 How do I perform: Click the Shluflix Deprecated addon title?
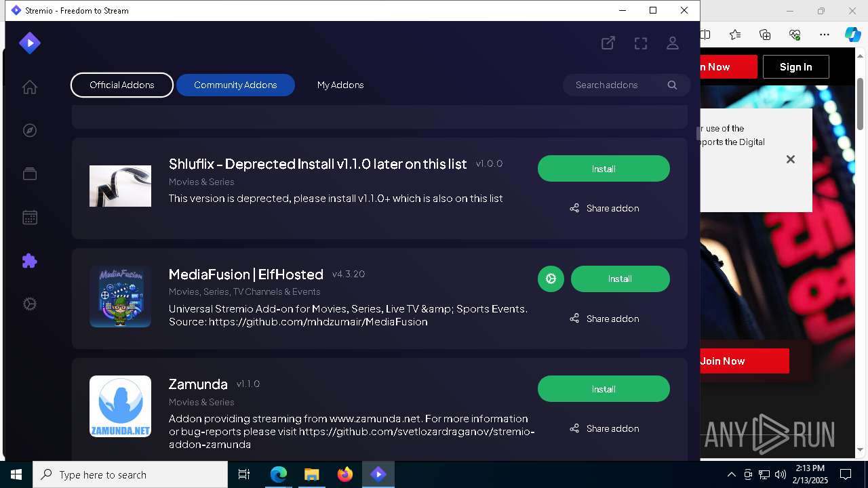coord(317,164)
